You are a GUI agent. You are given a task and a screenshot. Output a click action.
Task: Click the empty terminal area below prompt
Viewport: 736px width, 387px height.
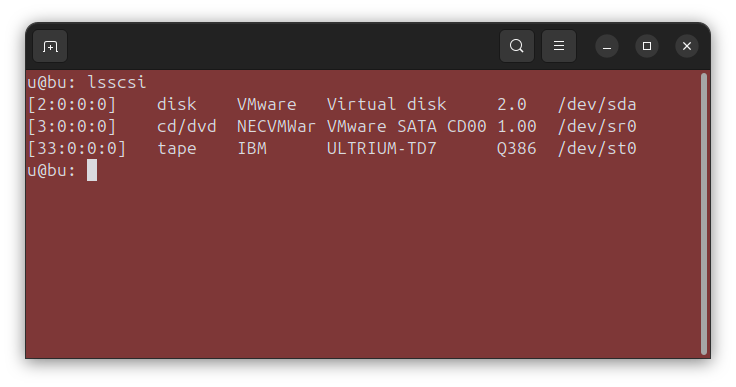pyautogui.click(x=361, y=268)
